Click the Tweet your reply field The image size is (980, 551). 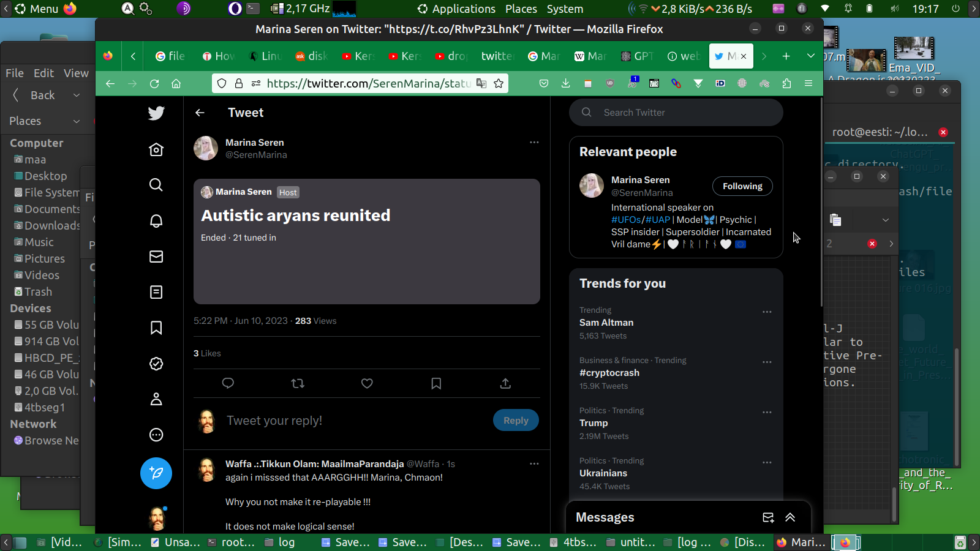(x=355, y=421)
